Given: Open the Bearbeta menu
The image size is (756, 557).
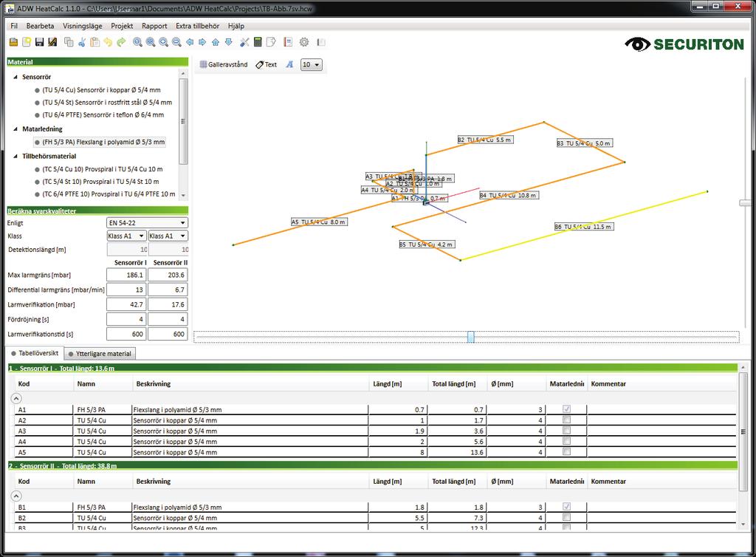Looking at the screenshot, I should point(40,26).
